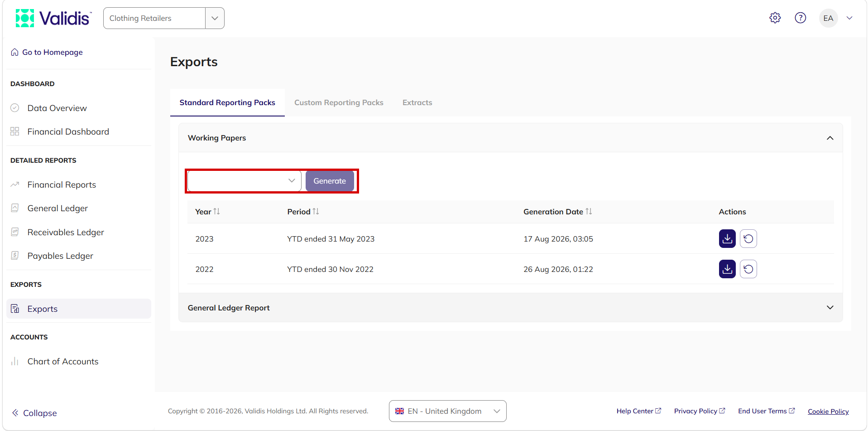Click the 'YTD ended 31 May 2023' cell
The width and height of the screenshot is (868, 431).
tap(331, 239)
